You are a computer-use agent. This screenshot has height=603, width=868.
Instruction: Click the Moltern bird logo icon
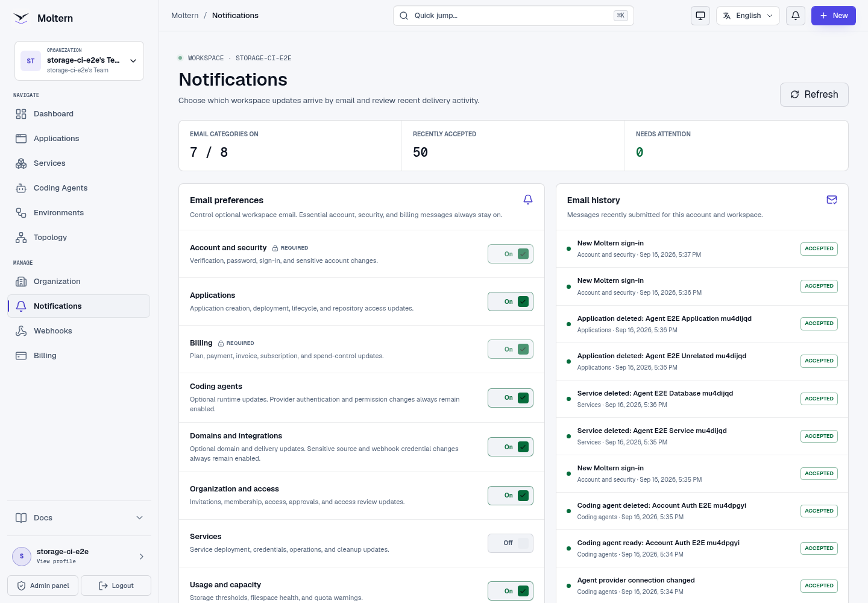pos(21,18)
